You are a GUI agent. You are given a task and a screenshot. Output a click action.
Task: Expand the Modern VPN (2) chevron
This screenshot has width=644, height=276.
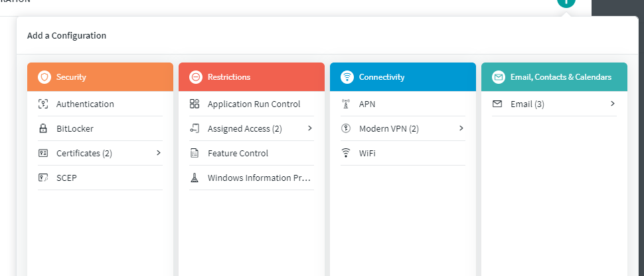(461, 128)
